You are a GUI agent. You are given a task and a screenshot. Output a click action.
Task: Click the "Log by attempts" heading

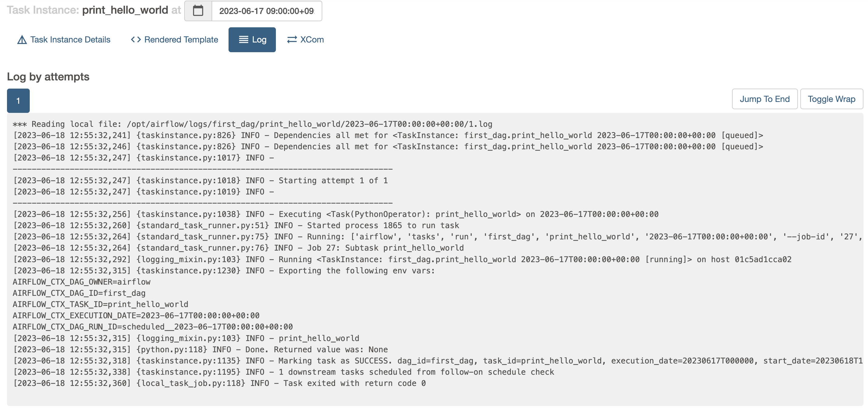(x=48, y=76)
